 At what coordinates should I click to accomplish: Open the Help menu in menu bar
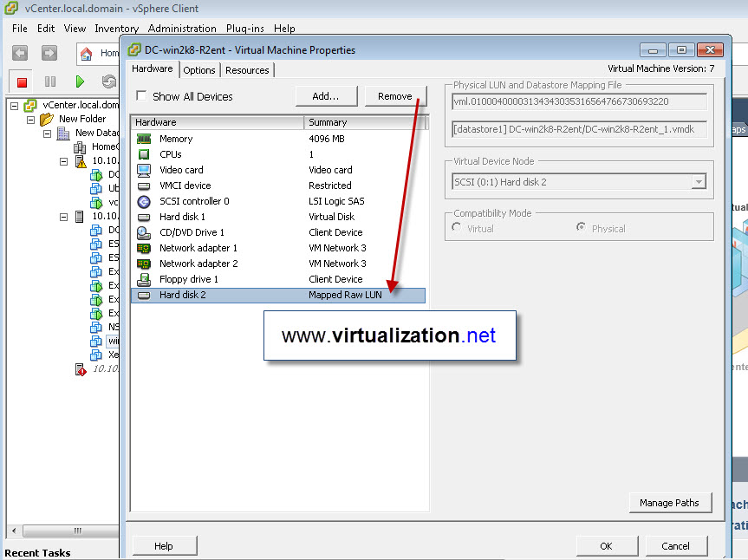[x=284, y=29]
